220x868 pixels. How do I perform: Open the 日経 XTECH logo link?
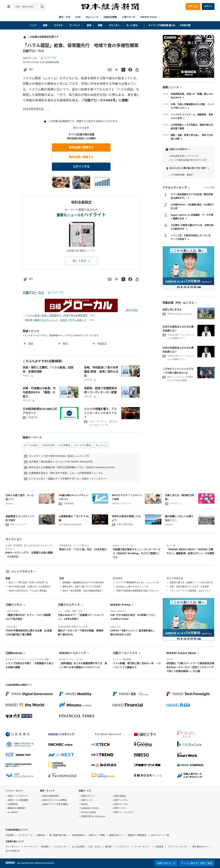[x=100, y=744]
